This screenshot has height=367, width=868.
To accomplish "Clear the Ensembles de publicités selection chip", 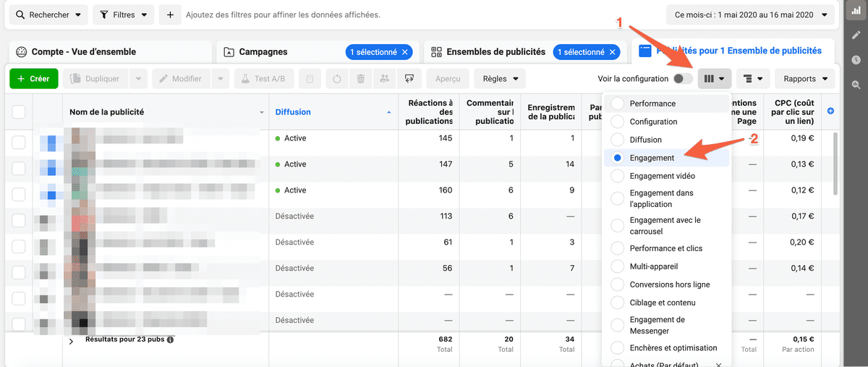I will point(613,52).
